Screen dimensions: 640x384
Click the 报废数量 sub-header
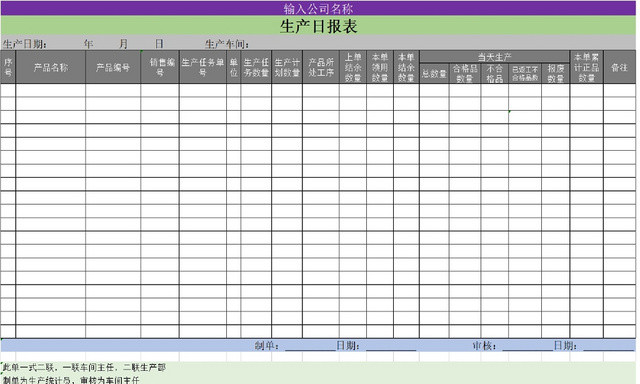[556, 73]
